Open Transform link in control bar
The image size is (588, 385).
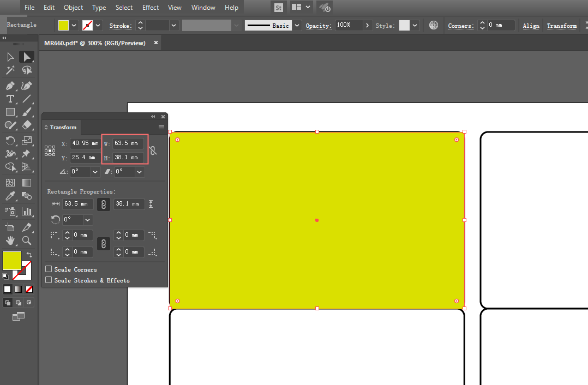pos(562,26)
